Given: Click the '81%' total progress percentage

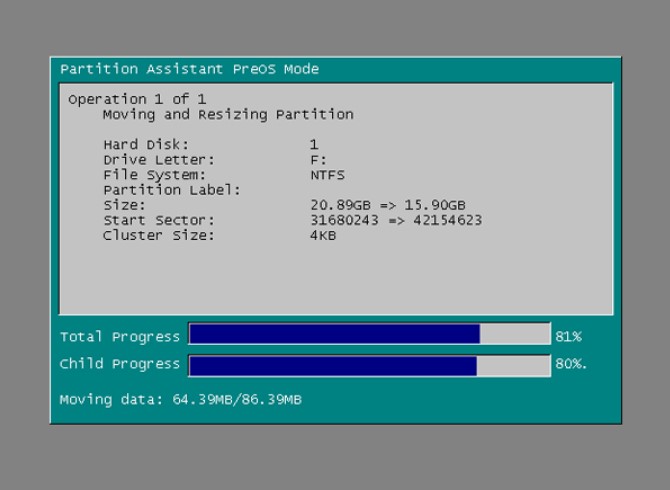Looking at the screenshot, I should point(569,337).
